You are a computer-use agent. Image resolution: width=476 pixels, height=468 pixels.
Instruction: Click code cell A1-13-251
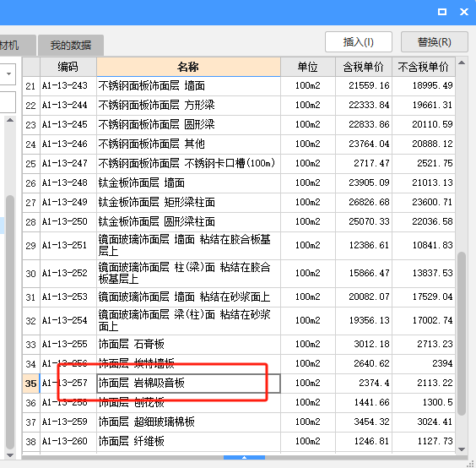click(68, 246)
